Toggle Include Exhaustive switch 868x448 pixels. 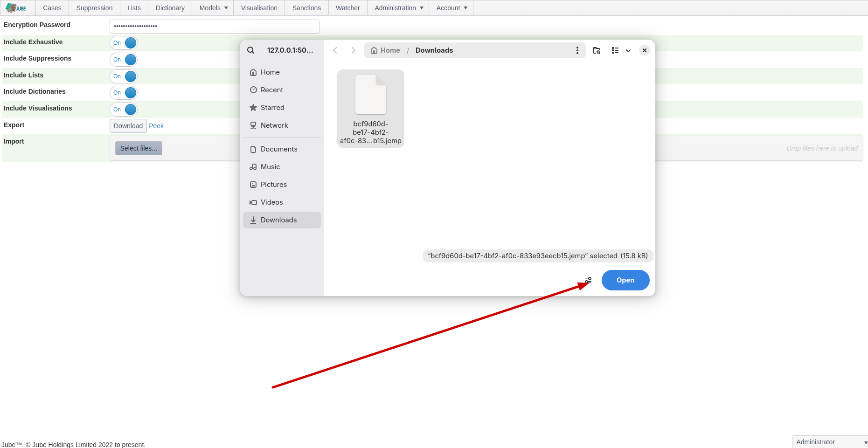124,43
